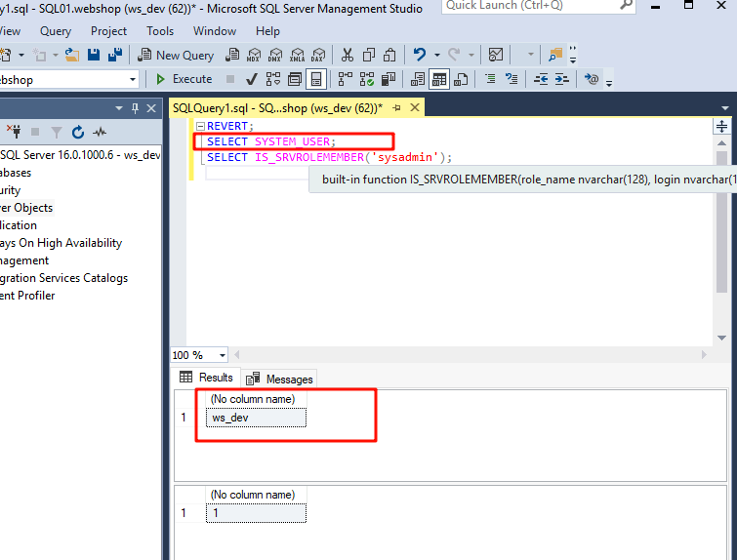Open the document tabs list dropdown
This screenshot has height=560, width=737.
[724, 108]
